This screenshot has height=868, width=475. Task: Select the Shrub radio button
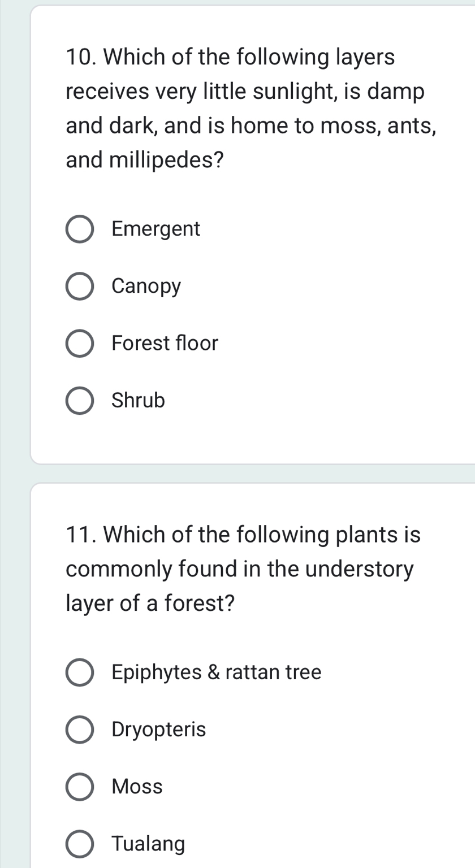pos(80,400)
